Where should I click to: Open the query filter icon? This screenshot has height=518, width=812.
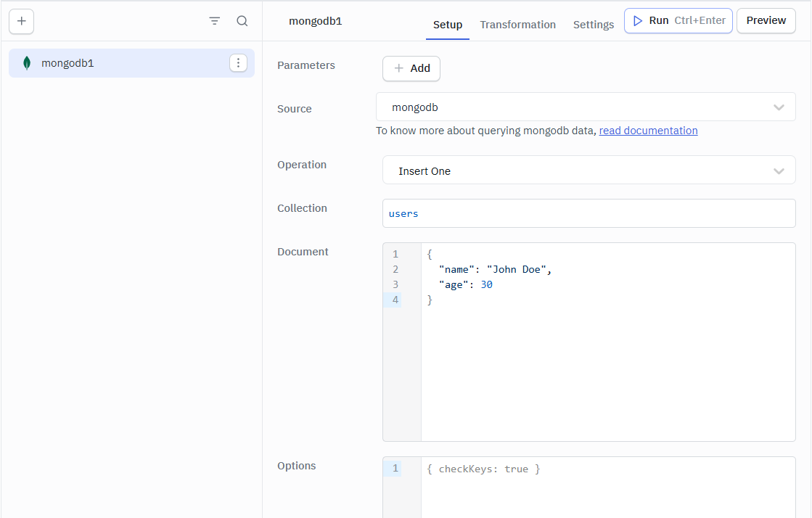click(214, 21)
